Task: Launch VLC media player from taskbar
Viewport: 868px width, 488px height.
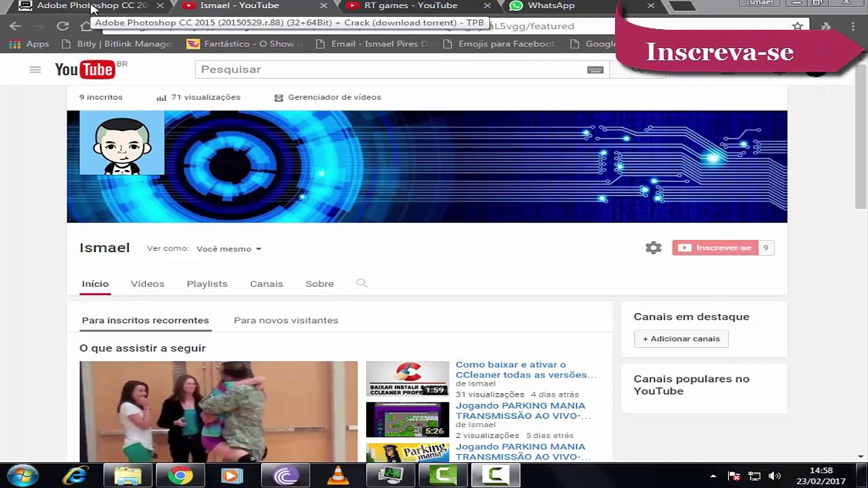Action: click(x=338, y=475)
